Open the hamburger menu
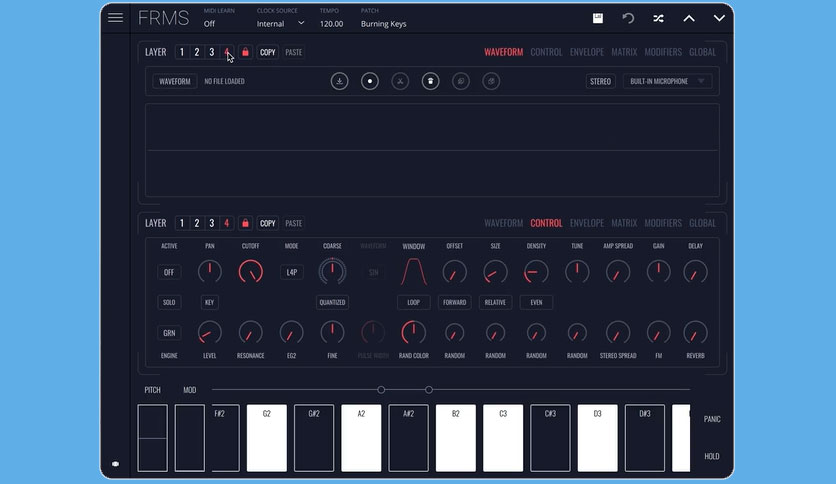This screenshot has height=484, width=836. (x=115, y=18)
